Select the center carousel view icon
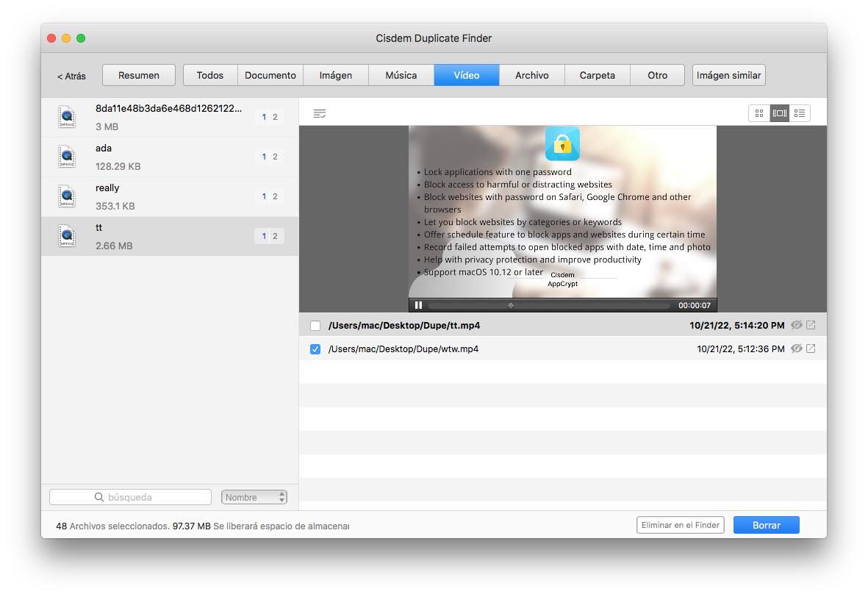Image resolution: width=868 pixels, height=597 pixels. (x=778, y=112)
